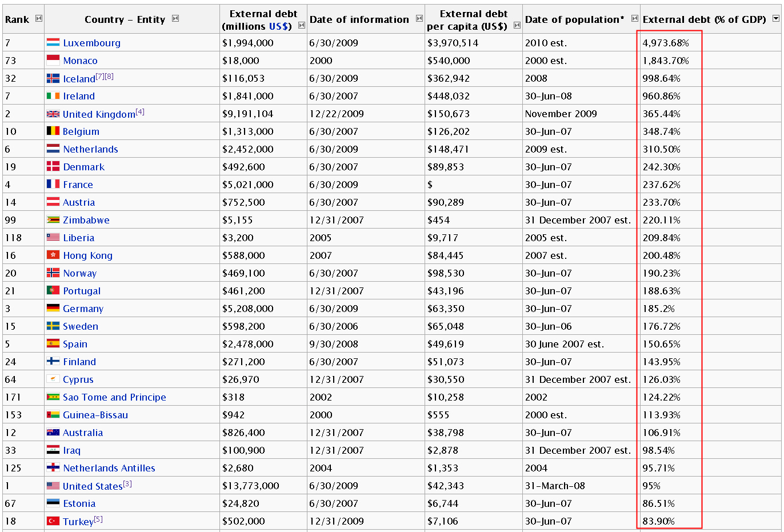The height and width of the screenshot is (532, 784).
Task: Click Date of information sort icon
Action: pos(419,18)
